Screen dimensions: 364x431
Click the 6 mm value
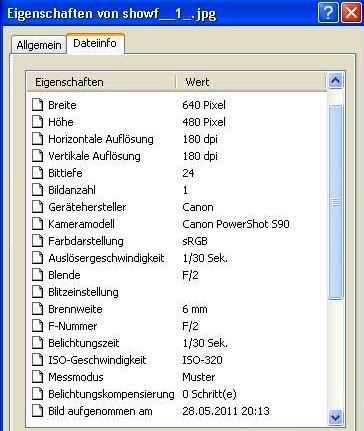click(x=195, y=309)
